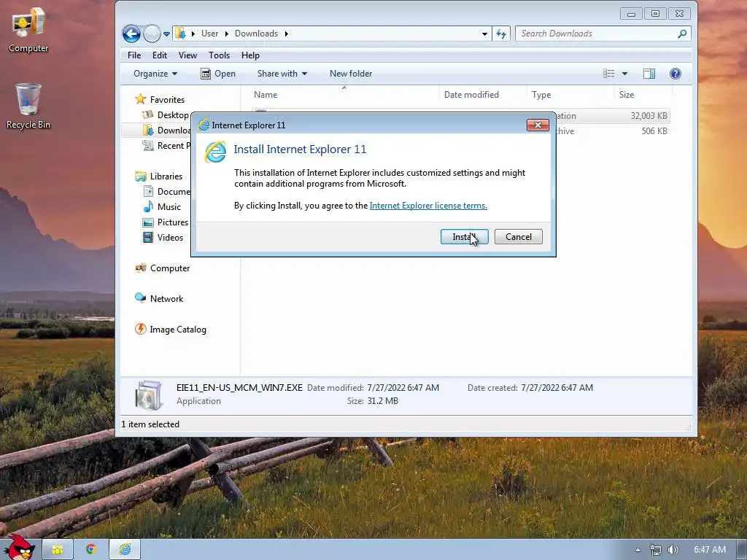
Task: Click the forward navigation arrow in Explorer
Action: pyautogui.click(x=152, y=34)
